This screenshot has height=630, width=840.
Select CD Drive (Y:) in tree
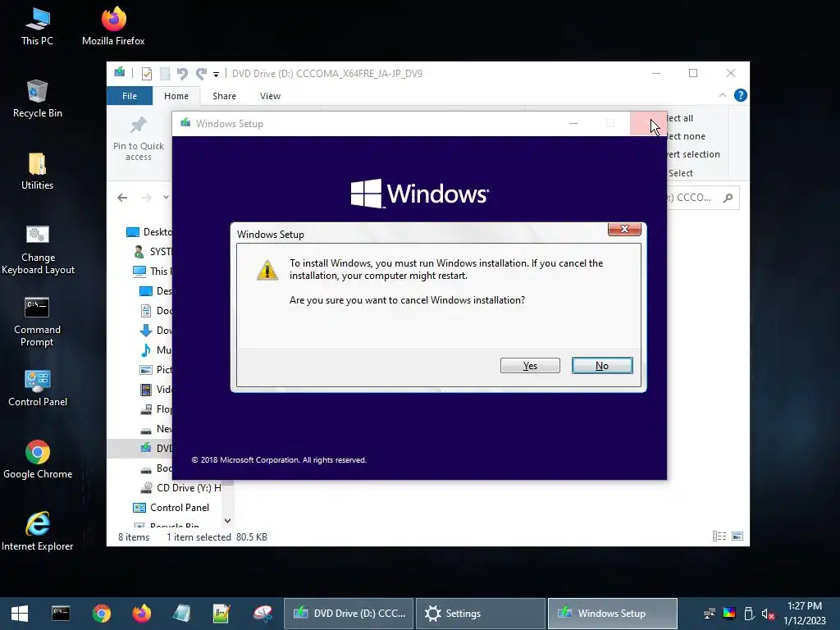(x=181, y=488)
